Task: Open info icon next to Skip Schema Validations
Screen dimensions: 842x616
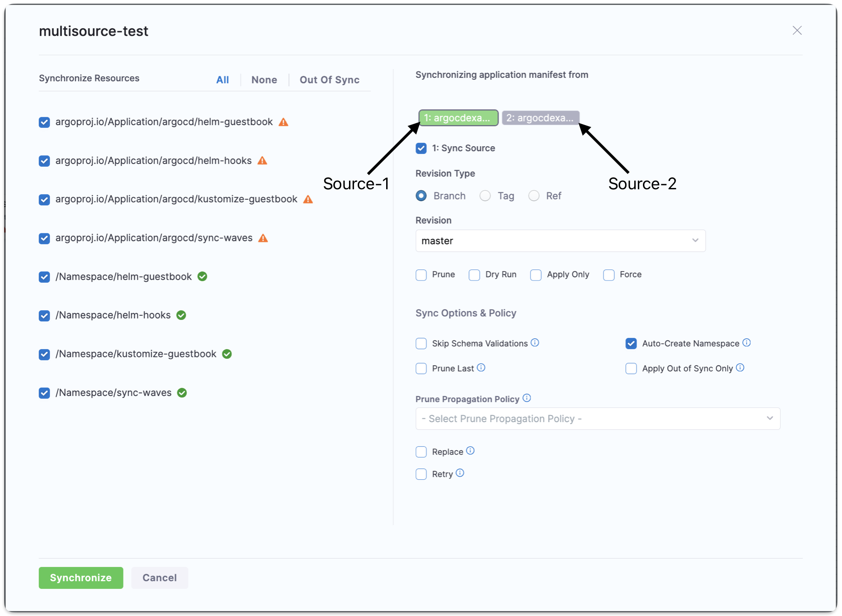Action: click(535, 343)
